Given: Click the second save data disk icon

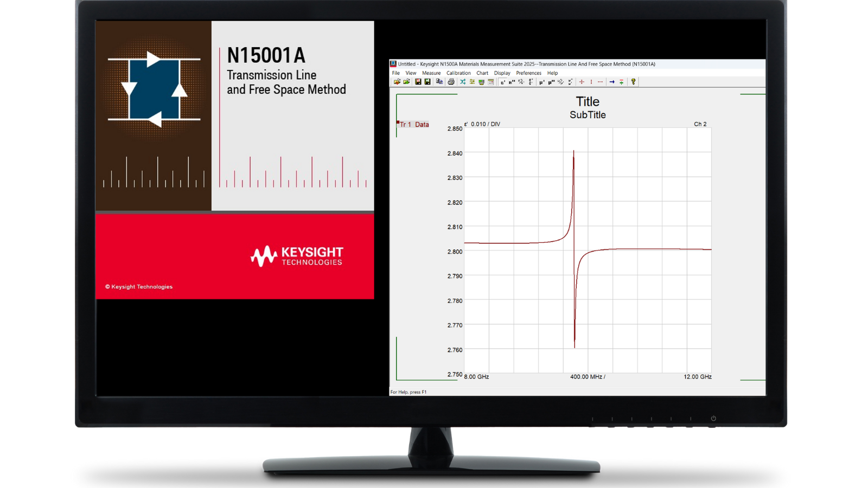Looking at the screenshot, I should coord(427,82).
